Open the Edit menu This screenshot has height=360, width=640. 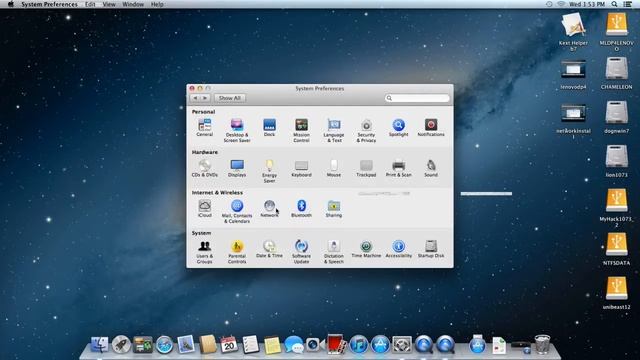[90, 4]
